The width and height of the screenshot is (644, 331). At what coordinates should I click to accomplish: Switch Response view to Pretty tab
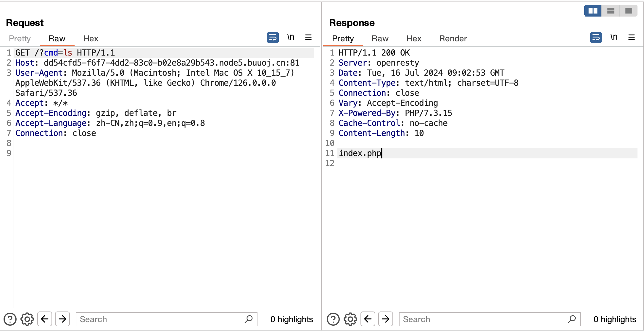pyautogui.click(x=343, y=39)
